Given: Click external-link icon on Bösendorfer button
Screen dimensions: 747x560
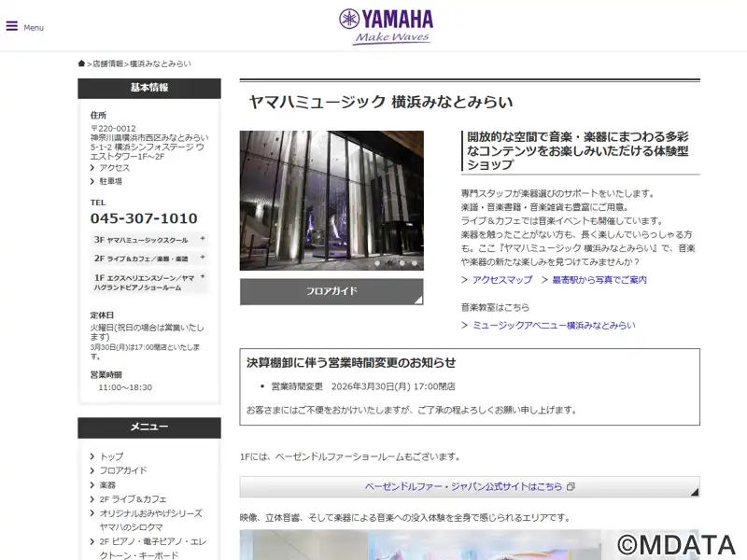Looking at the screenshot, I should pyautogui.click(x=571, y=486).
